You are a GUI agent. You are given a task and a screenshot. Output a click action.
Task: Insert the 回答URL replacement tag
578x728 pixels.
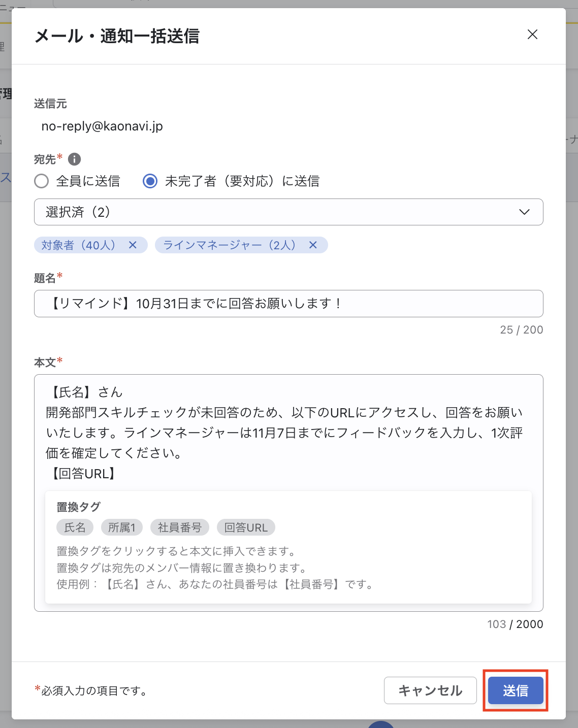(246, 527)
